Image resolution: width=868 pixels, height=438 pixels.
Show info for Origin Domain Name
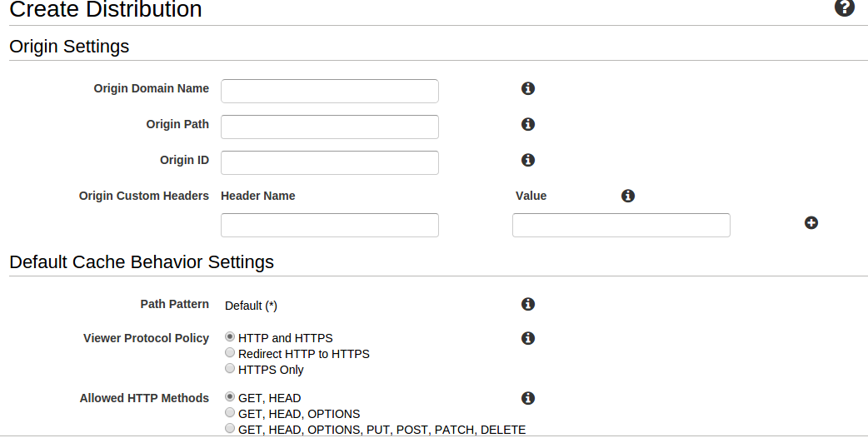(528, 88)
